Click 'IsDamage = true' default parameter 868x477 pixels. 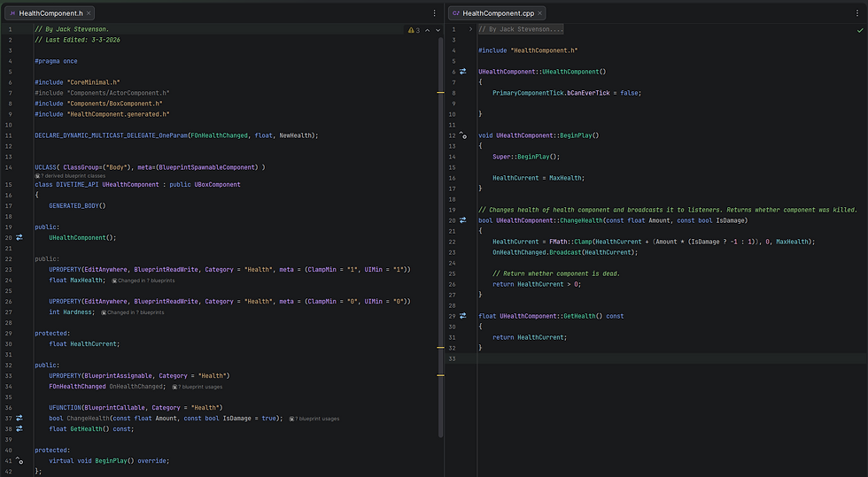pyautogui.click(x=249, y=419)
